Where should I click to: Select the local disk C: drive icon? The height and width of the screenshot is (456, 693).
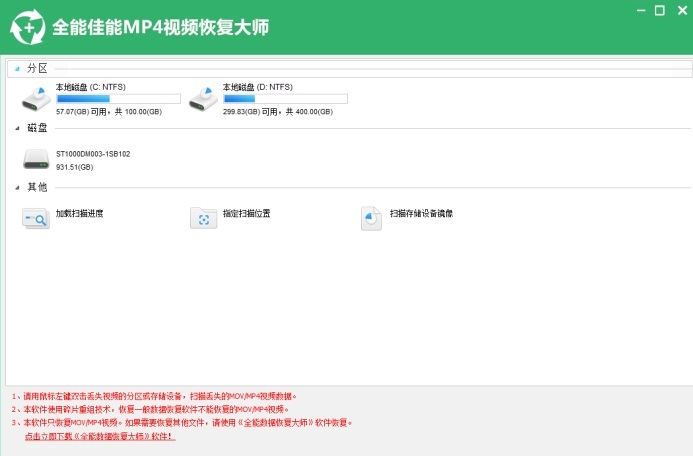(x=37, y=98)
